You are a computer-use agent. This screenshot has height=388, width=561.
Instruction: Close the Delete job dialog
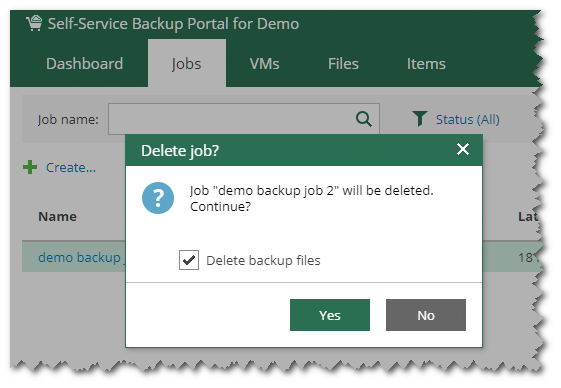pos(463,149)
